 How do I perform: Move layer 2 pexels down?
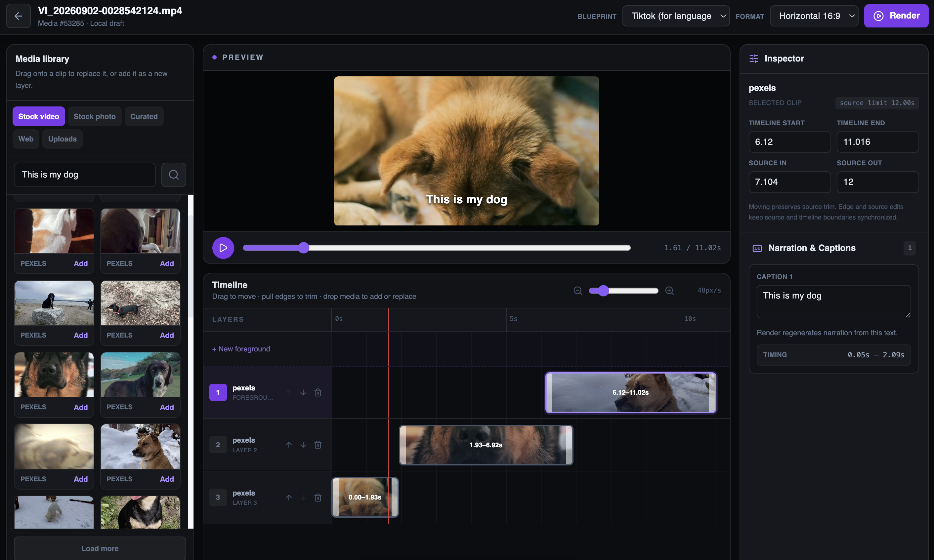pos(303,445)
